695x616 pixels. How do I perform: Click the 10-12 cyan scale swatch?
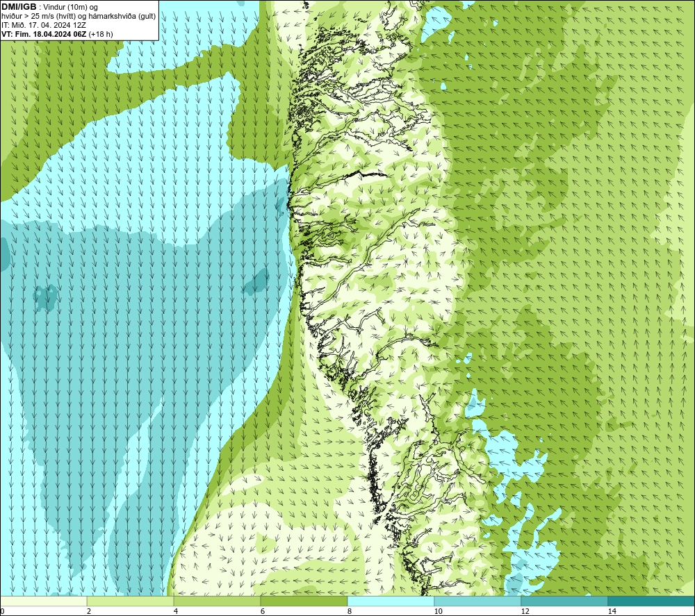(478, 601)
